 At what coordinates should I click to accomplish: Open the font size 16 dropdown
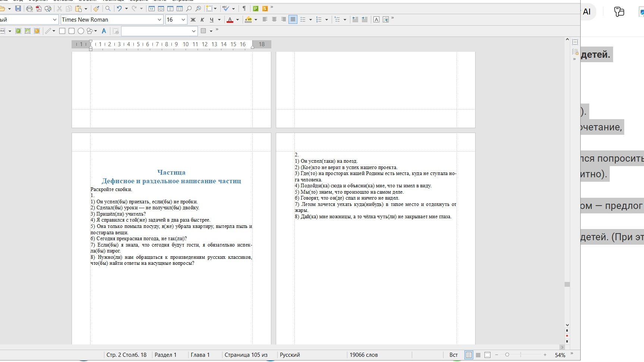[x=183, y=20]
